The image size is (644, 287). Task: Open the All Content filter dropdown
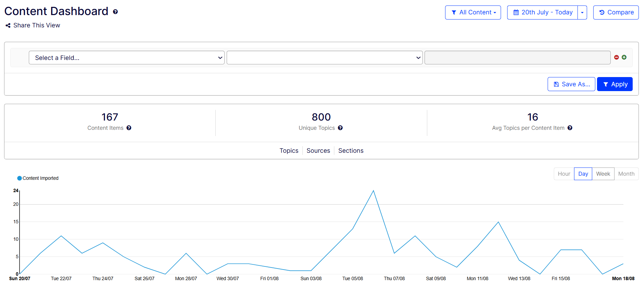[473, 12]
